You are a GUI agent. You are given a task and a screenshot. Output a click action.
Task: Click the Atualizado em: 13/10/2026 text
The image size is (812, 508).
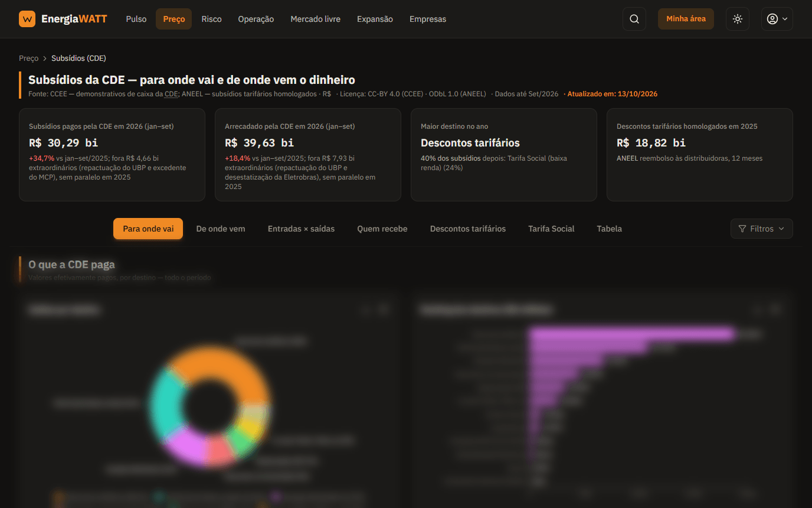pyautogui.click(x=613, y=94)
